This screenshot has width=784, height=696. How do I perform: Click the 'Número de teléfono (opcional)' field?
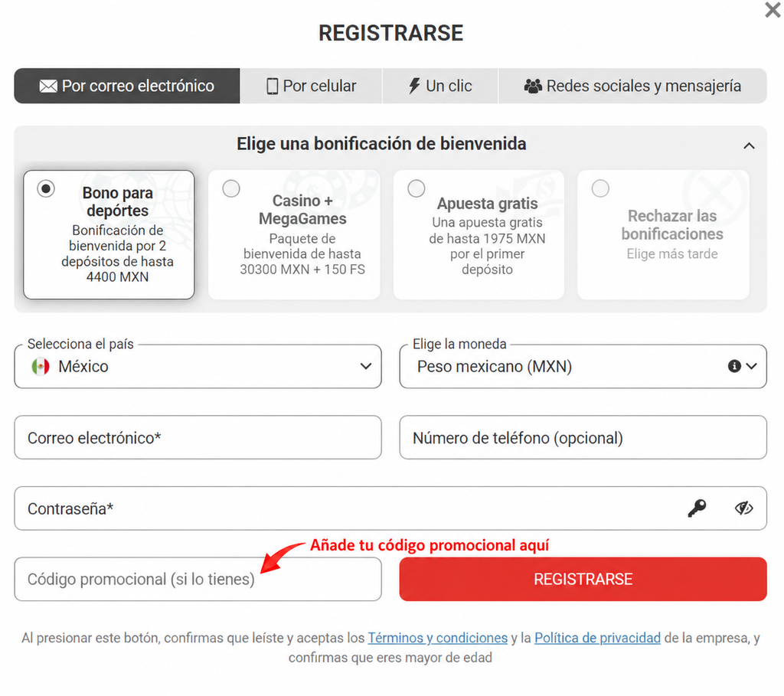tap(583, 437)
